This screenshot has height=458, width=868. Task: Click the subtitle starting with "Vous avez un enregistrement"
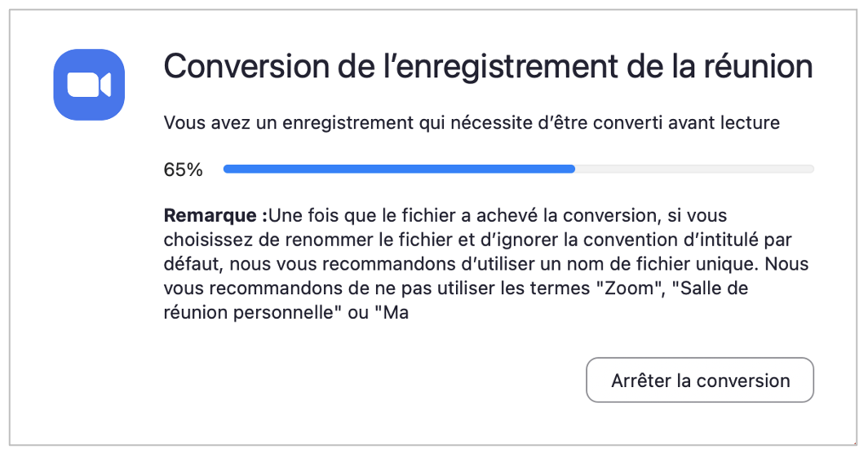472,124
